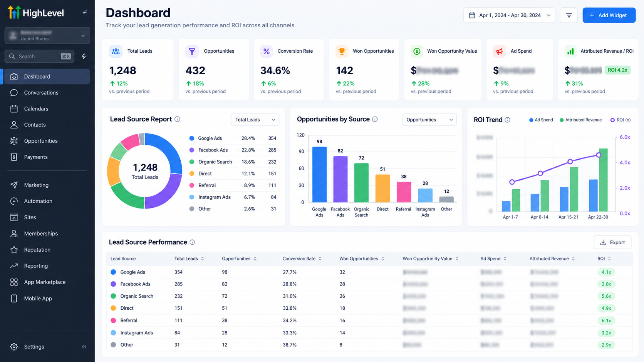The width and height of the screenshot is (644, 362).
Task: Open Opportunities in sidebar menu
Action: pos(47,141)
